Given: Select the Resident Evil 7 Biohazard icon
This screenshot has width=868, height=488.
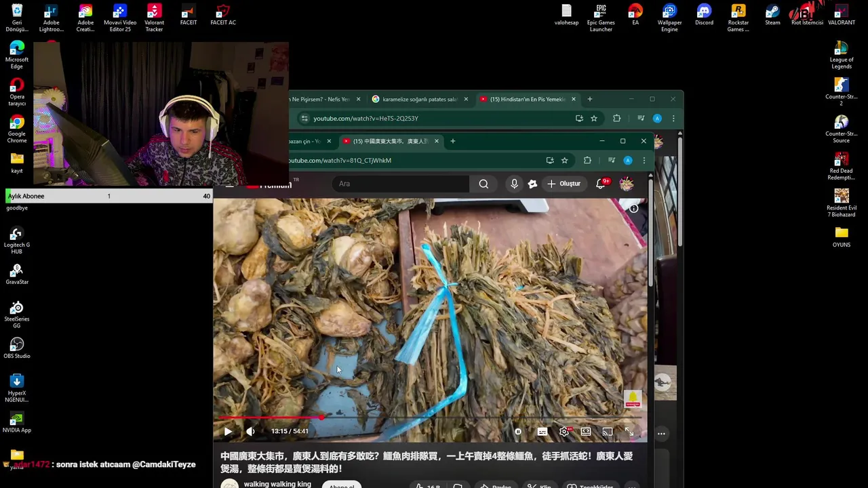Looking at the screenshot, I should [842, 203].
